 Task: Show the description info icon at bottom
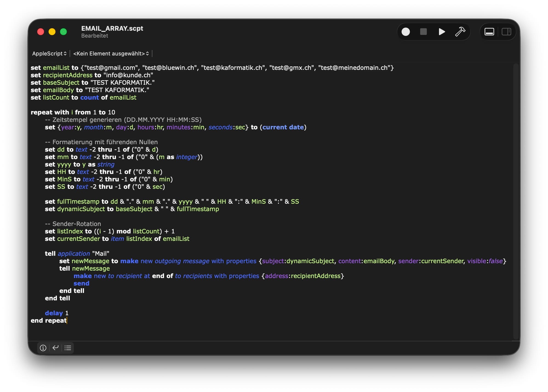[43, 348]
